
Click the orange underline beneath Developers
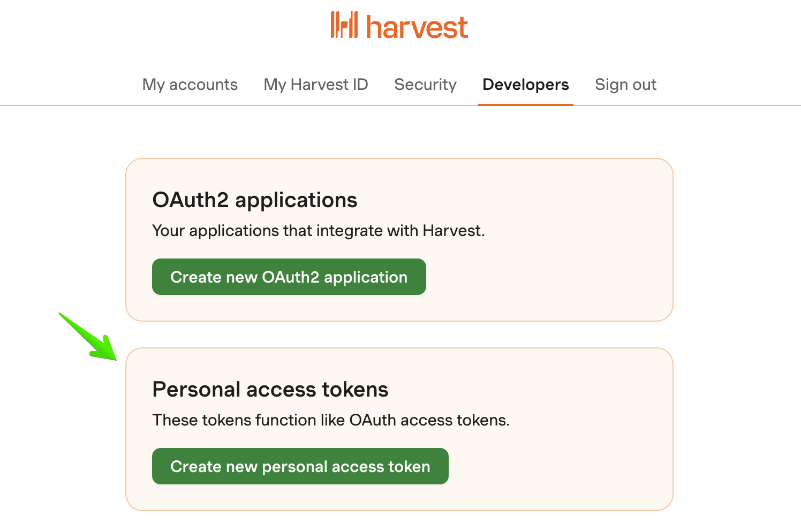pyautogui.click(x=526, y=104)
